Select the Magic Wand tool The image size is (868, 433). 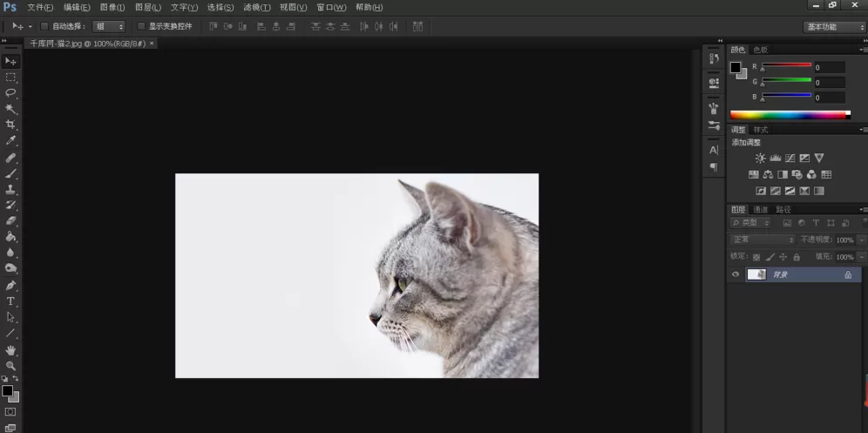coord(10,109)
